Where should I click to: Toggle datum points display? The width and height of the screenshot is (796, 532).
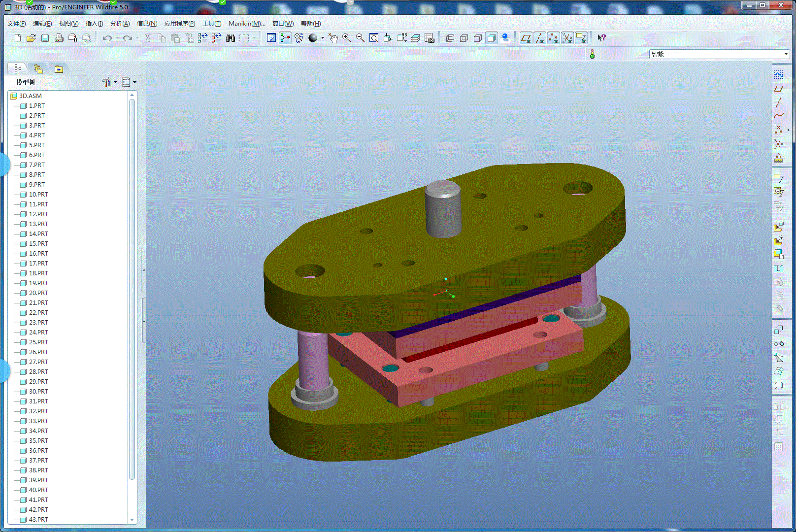pyautogui.click(x=554, y=38)
